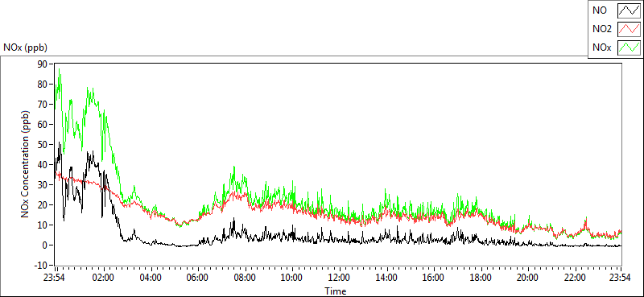
Task: Click the 10 value on y-axis
Action: coord(43,225)
